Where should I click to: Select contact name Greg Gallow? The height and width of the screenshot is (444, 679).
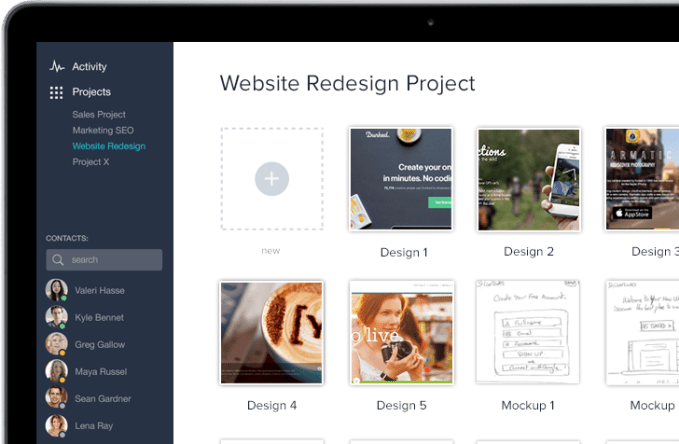pyautogui.click(x=100, y=344)
